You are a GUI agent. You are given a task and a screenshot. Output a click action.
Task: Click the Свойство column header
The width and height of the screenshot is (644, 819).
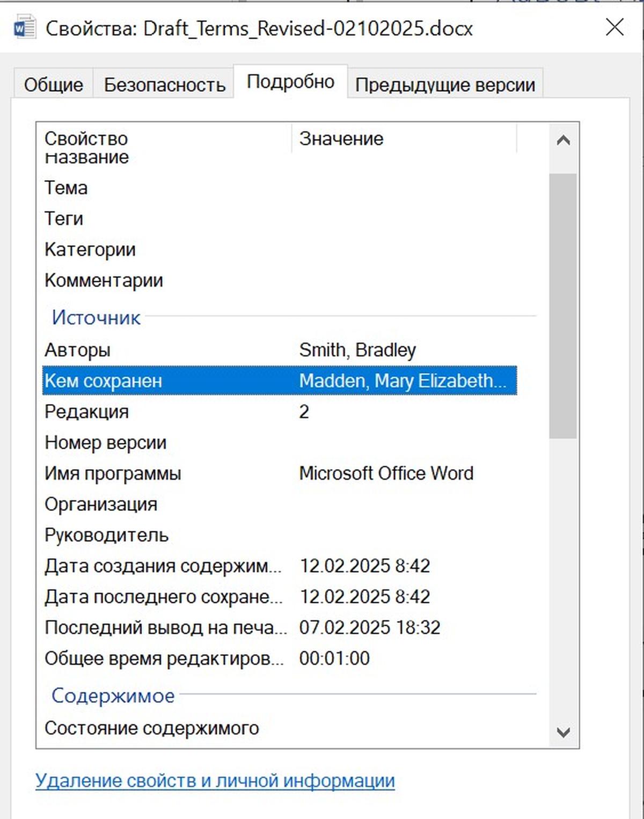click(x=86, y=138)
